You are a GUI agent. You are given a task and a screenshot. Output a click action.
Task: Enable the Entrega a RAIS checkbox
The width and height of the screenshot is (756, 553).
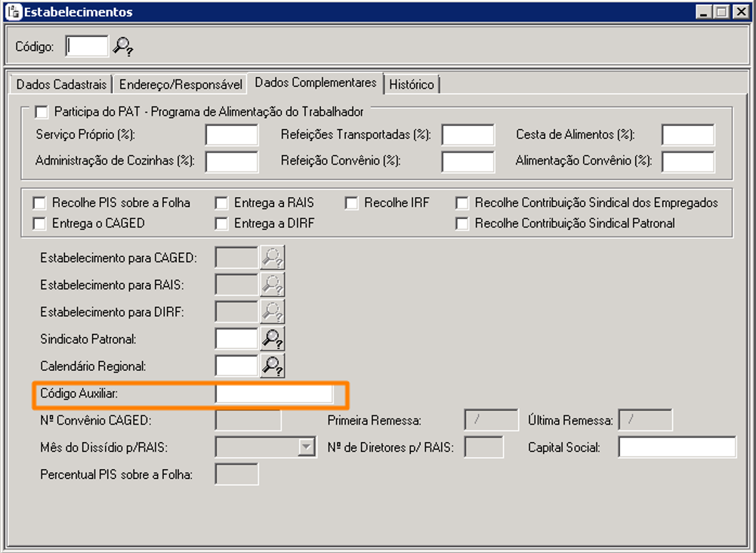[221, 202]
